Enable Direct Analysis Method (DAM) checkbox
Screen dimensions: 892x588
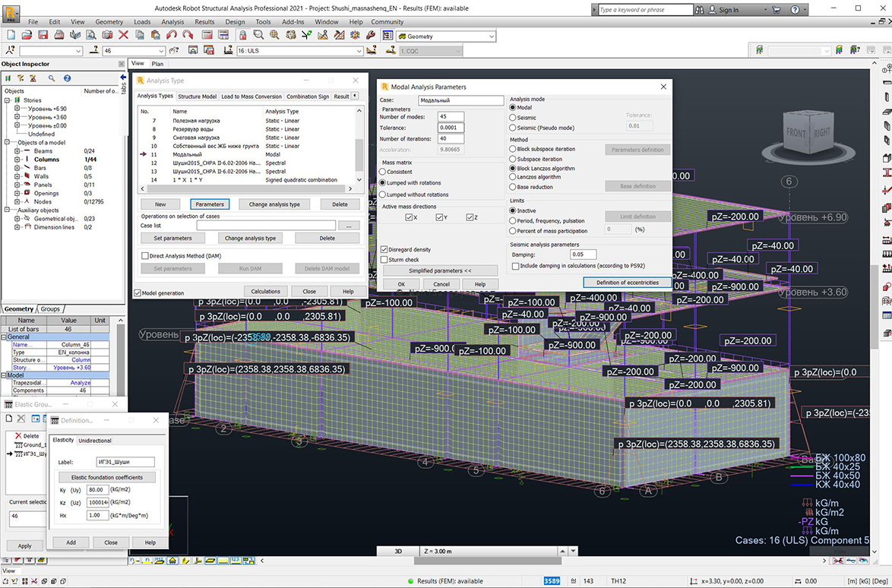coord(144,256)
